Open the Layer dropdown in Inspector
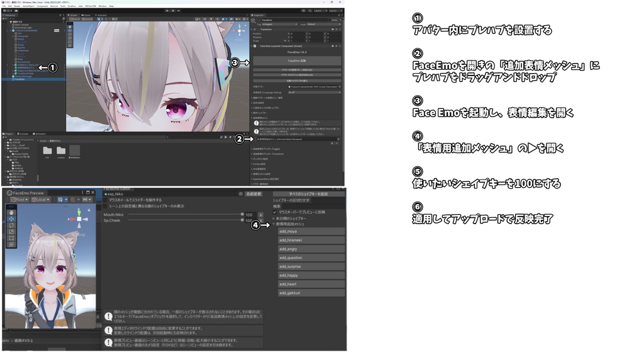The image size is (644, 352). click(324, 25)
